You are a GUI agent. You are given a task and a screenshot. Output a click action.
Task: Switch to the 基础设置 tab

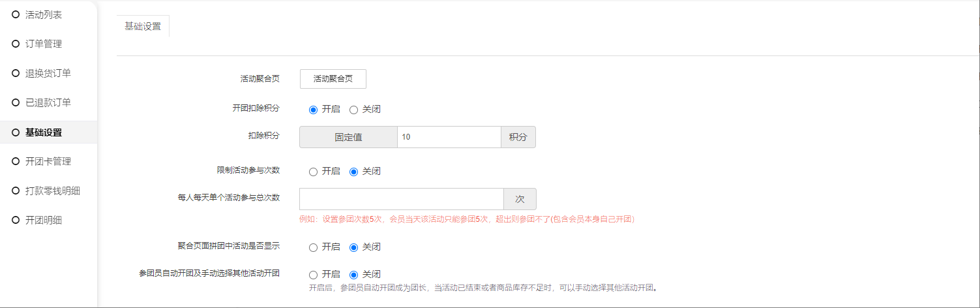143,27
